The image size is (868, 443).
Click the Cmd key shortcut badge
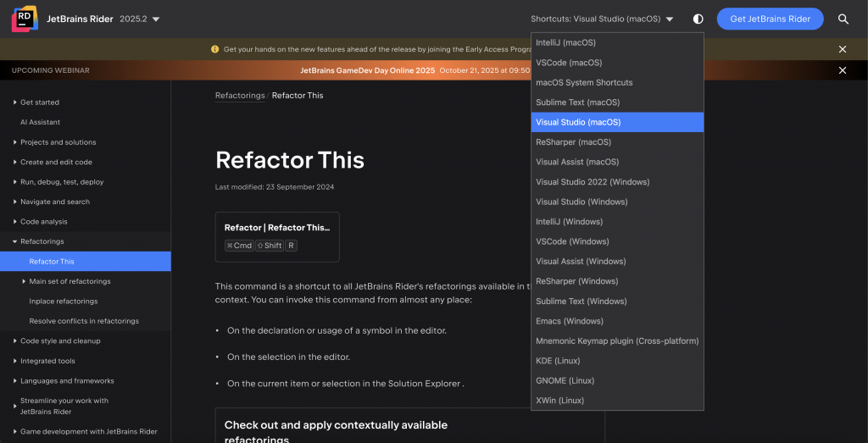click(x=239, y=246)
